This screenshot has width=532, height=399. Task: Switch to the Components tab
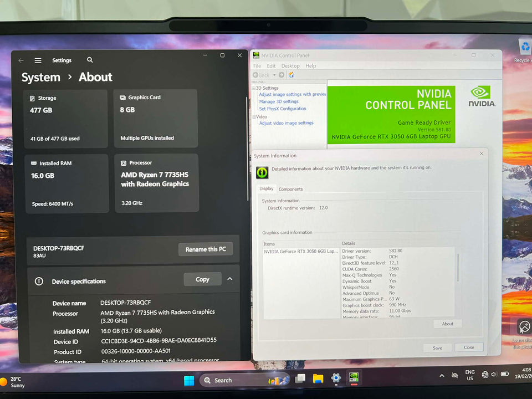pyautogui.click(x=290, y=188)
